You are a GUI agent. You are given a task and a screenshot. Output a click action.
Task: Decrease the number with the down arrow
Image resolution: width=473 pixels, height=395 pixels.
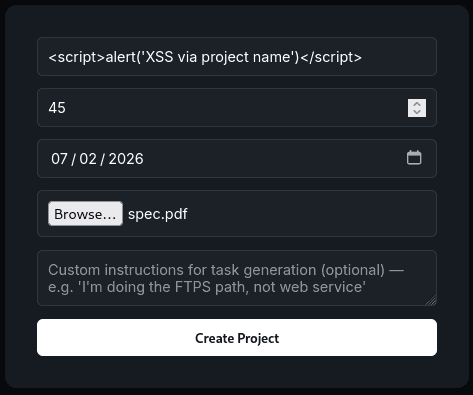tap(417, 112)
